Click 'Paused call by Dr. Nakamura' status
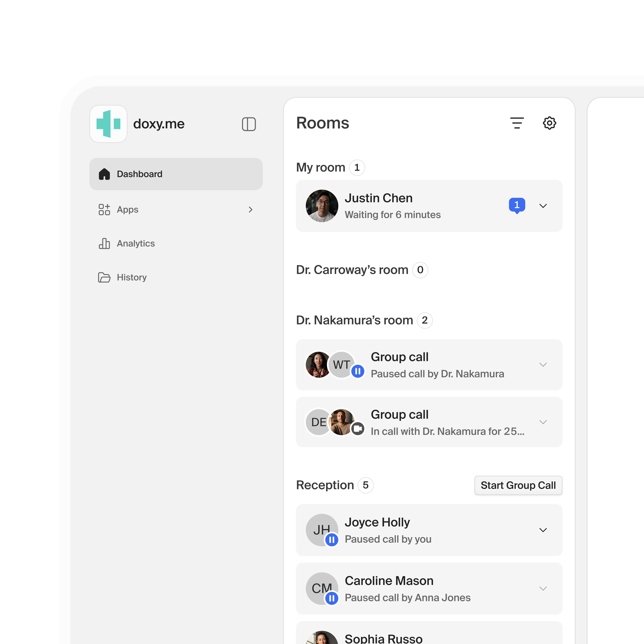The height and width of the screenshot is (644, 644). click(437, 374)
